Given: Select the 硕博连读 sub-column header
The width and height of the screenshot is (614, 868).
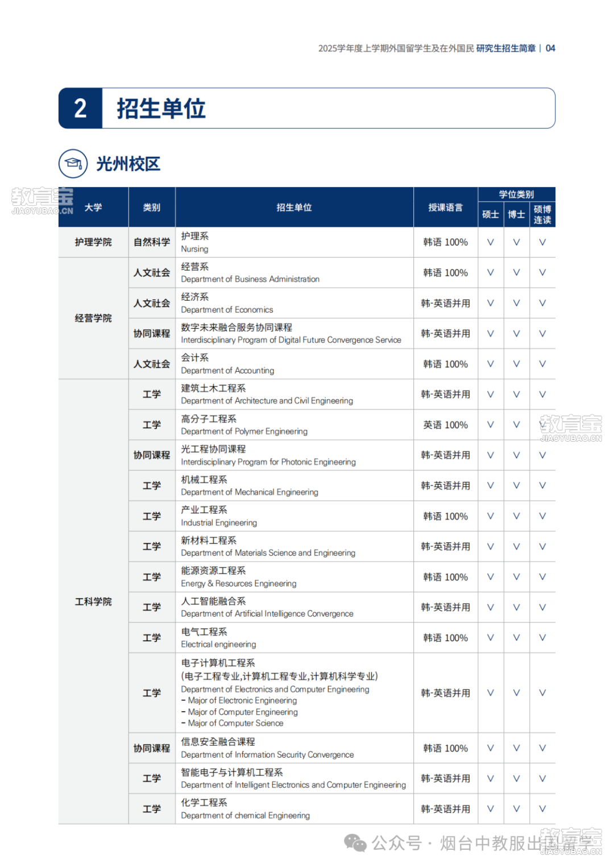Looking at the screenshot, I should (x=542, y=214).
